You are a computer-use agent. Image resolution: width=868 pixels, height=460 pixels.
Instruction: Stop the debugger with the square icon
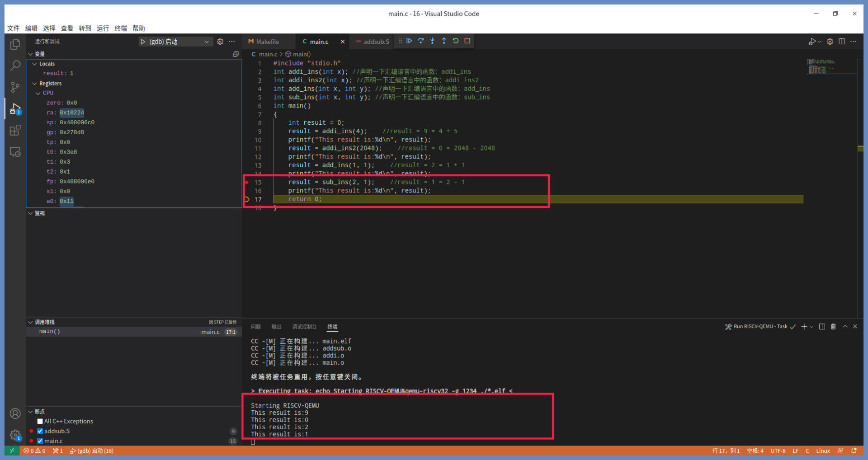467,41
